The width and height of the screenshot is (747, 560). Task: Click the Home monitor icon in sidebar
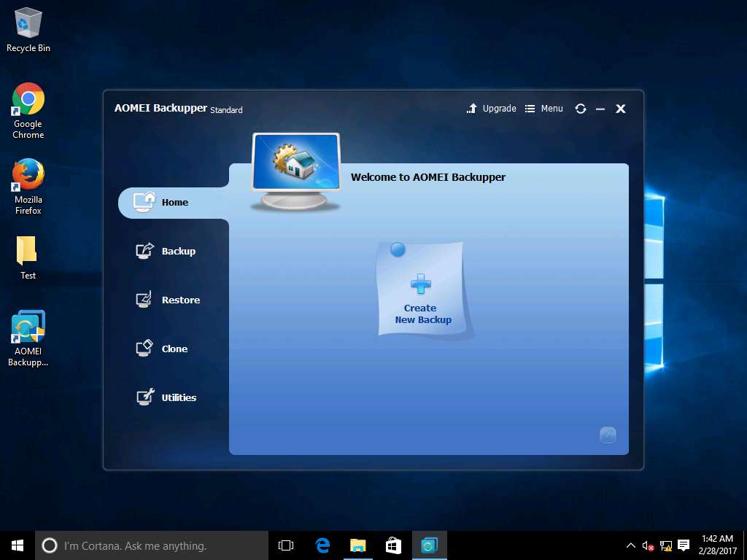[x=144, y=202]
